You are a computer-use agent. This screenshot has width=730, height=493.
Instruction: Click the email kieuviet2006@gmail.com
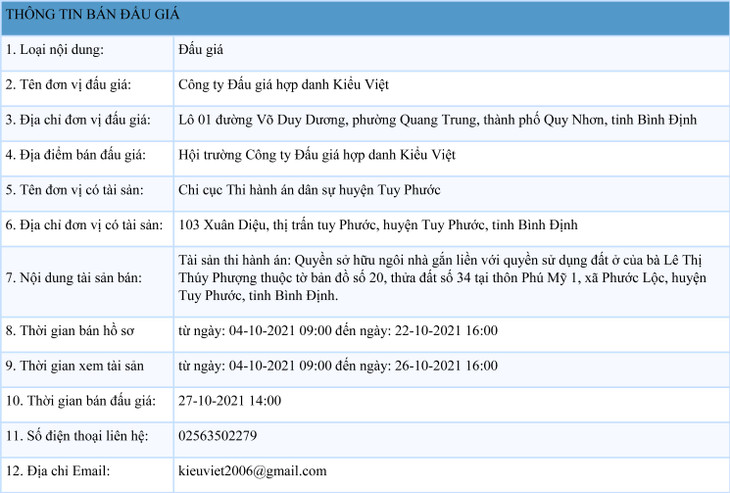coord(252,470)
